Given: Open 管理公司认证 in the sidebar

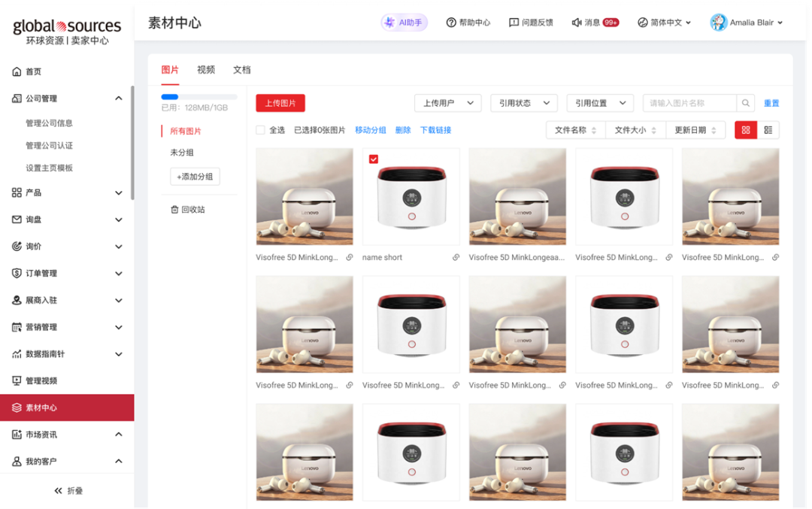Looking at the screenshot, I should [x=49, y=146].
